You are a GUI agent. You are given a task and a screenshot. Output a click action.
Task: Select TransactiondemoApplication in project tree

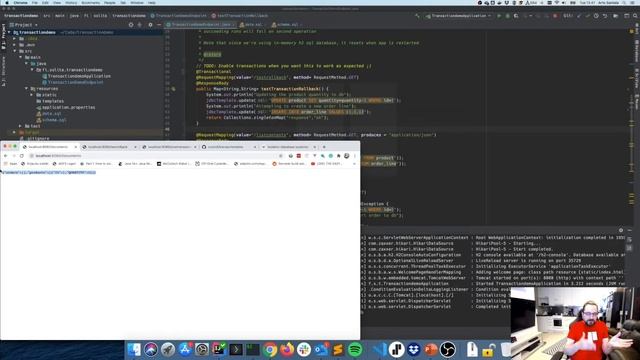point(79,76)
